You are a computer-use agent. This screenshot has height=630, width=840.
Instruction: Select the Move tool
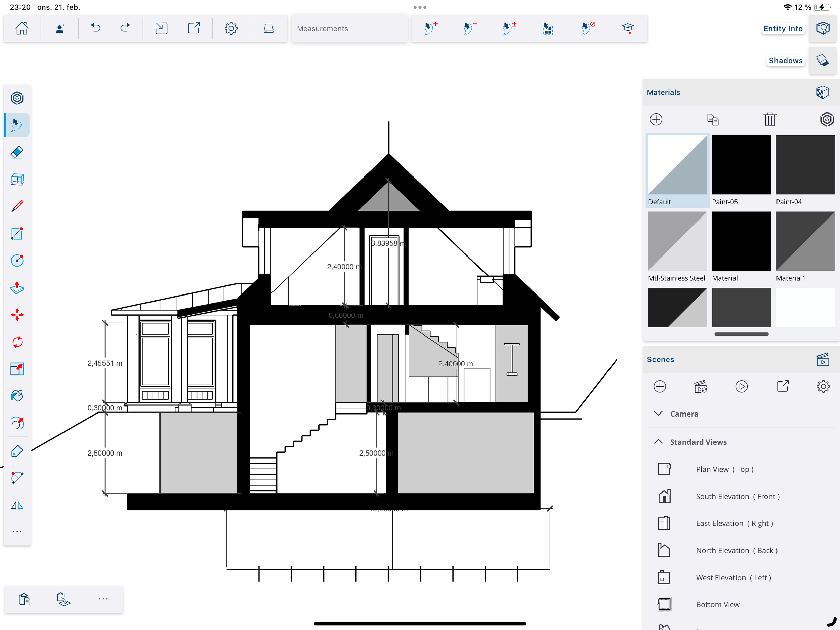(17, 315)
